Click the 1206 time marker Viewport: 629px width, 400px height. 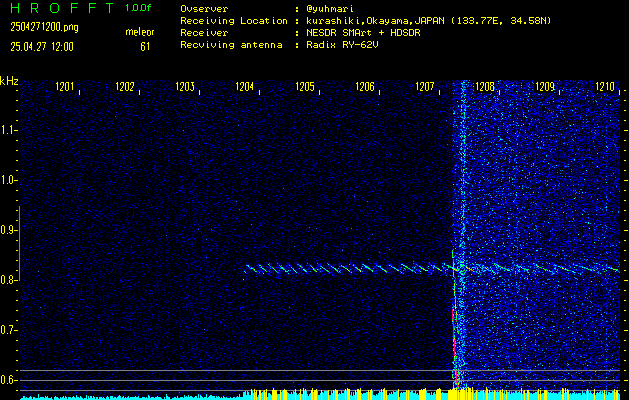coord(365,86)
